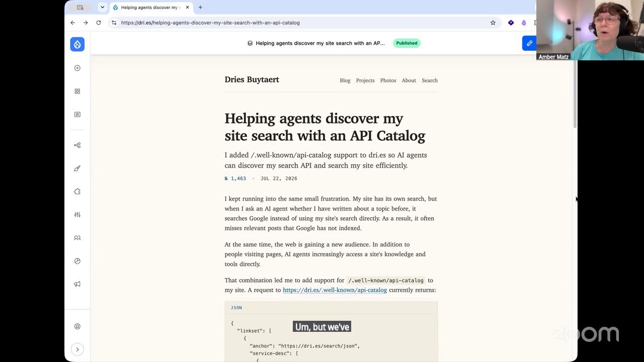Open the Appearance paintbrush sidebar icon
This screenshot has height=362, width=644.
click(77, 168)
